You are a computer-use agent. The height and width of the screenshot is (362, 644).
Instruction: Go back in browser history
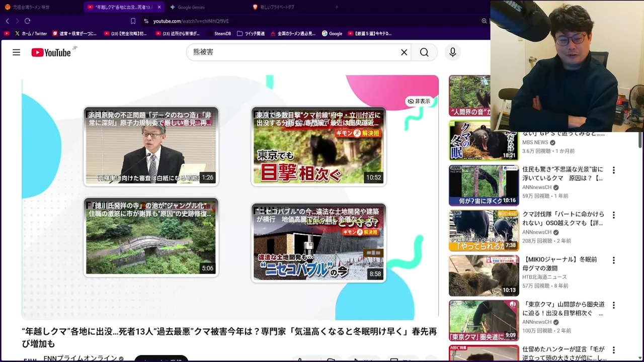[8, 21]
